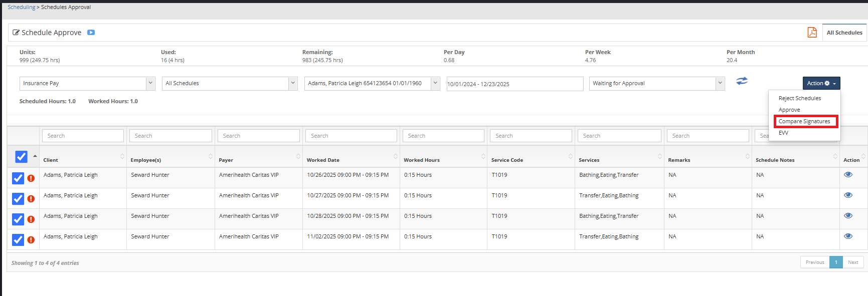Click the PDF export icon

812,33
